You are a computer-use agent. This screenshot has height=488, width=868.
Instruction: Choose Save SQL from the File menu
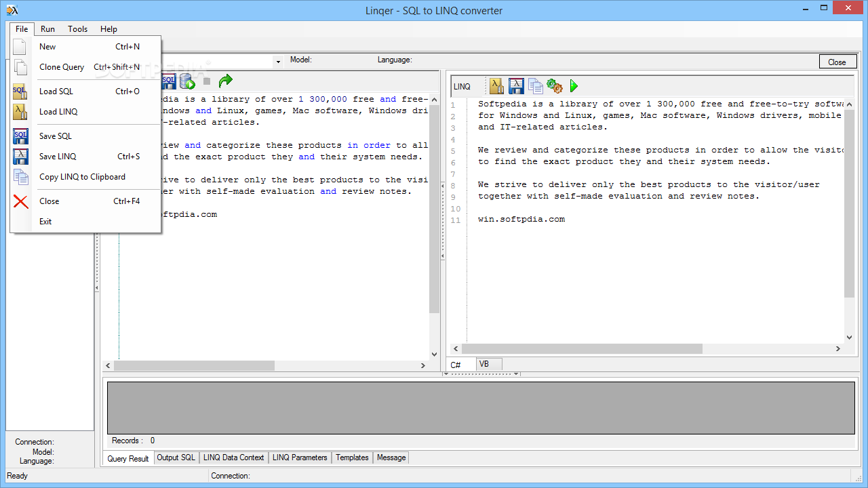(86, 136)
